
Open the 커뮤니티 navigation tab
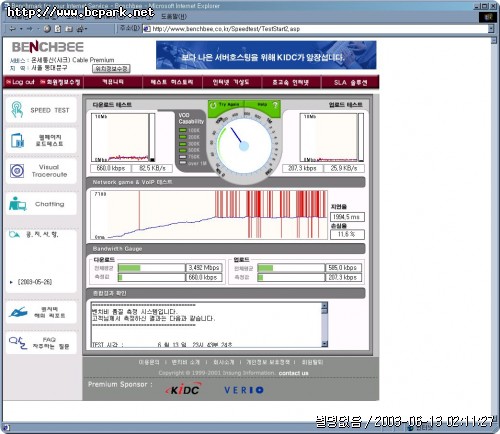point(113,82)
